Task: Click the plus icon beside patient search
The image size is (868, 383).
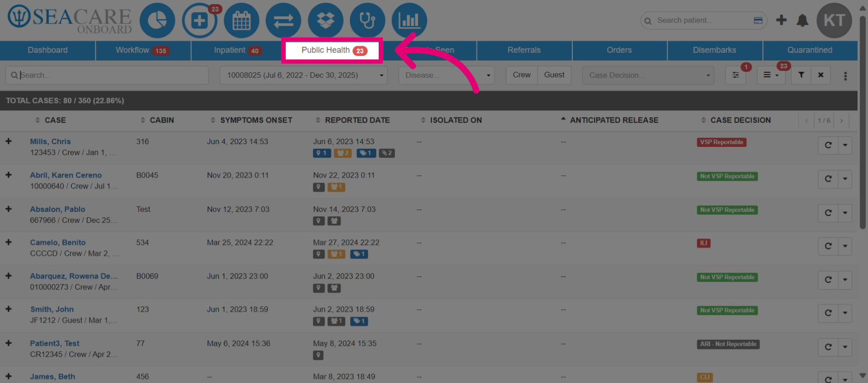Action: pyautogui.click(x=781, y=20)
